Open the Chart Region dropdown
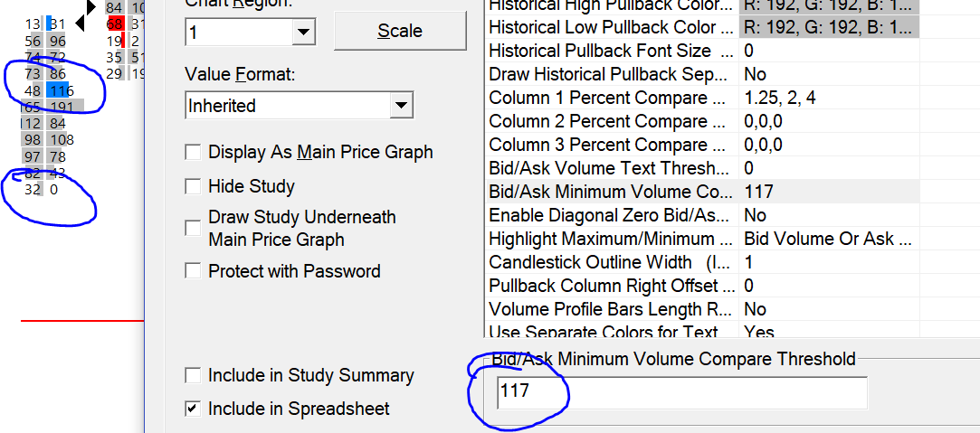 coord(302,34)
